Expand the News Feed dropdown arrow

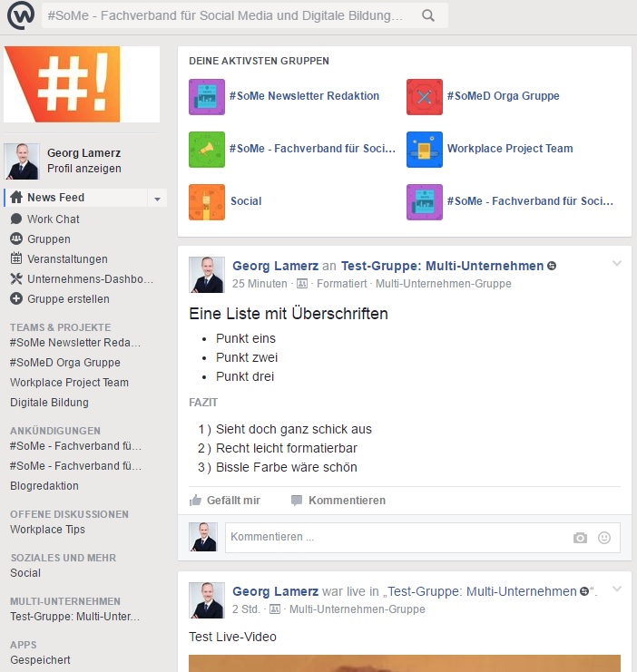tap(157, 199)
